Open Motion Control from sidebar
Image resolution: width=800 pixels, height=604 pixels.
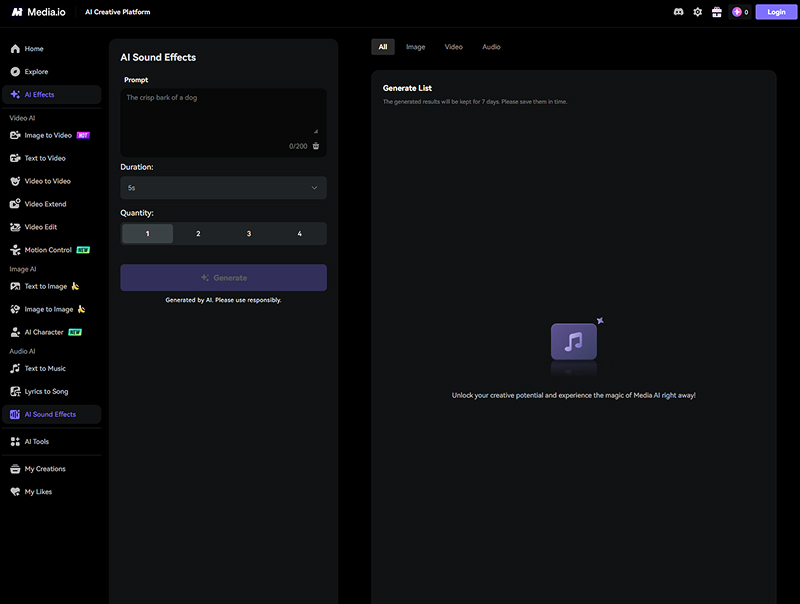click(x=47, y=250)
